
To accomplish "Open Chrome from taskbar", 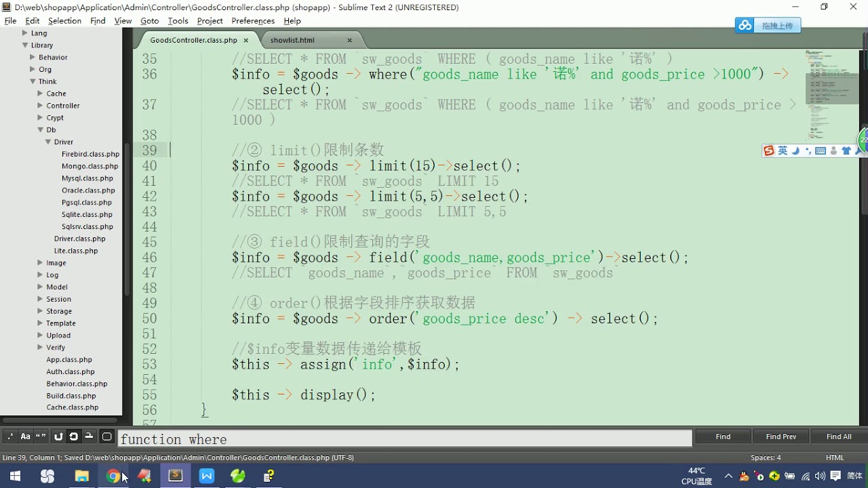I will pos(113,476).
